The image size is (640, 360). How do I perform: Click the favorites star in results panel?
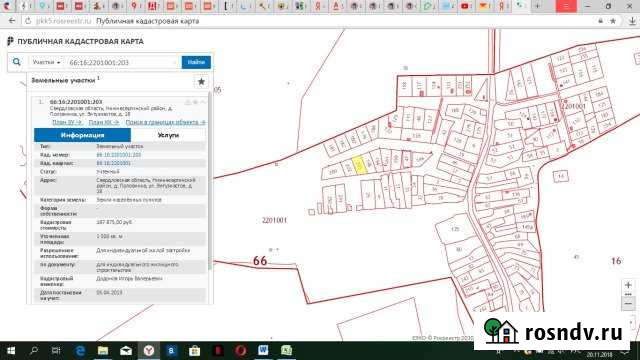point(201,82)
